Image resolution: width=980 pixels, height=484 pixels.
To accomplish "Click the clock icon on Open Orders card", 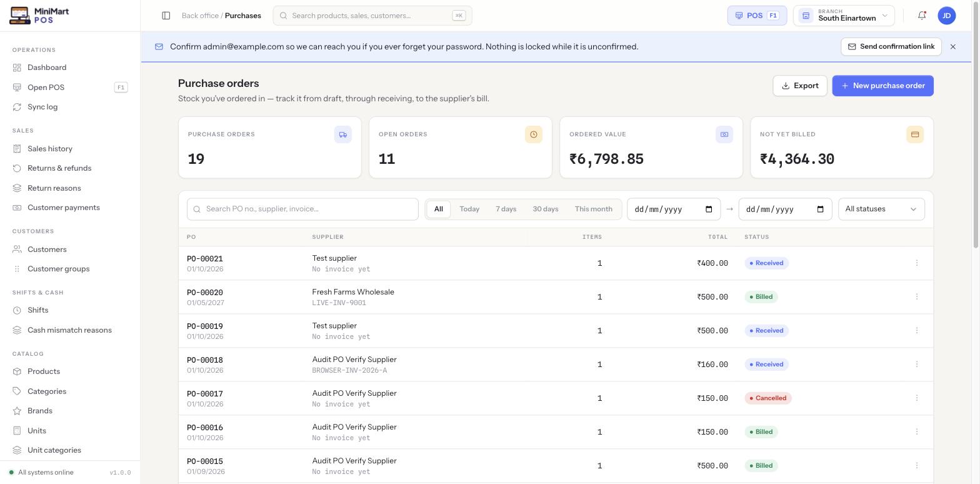I will (534, 134).
